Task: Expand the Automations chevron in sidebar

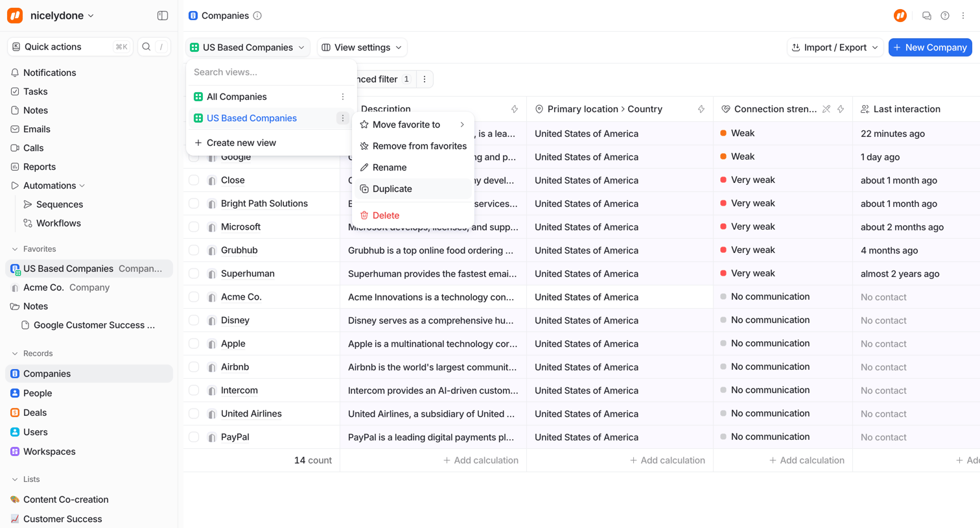Action: click(x=82, y=186)
